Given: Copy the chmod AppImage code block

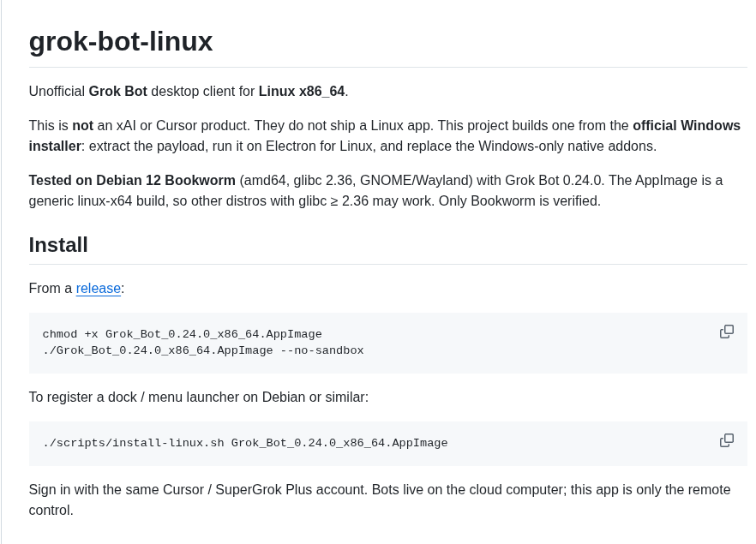Looking at the screenshot, I should coord(727,332).
